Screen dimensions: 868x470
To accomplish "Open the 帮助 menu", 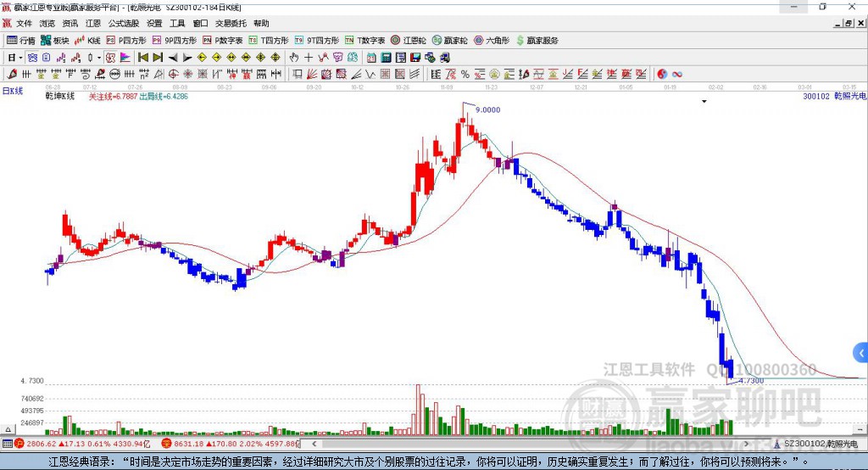I will tap(261, 23).
